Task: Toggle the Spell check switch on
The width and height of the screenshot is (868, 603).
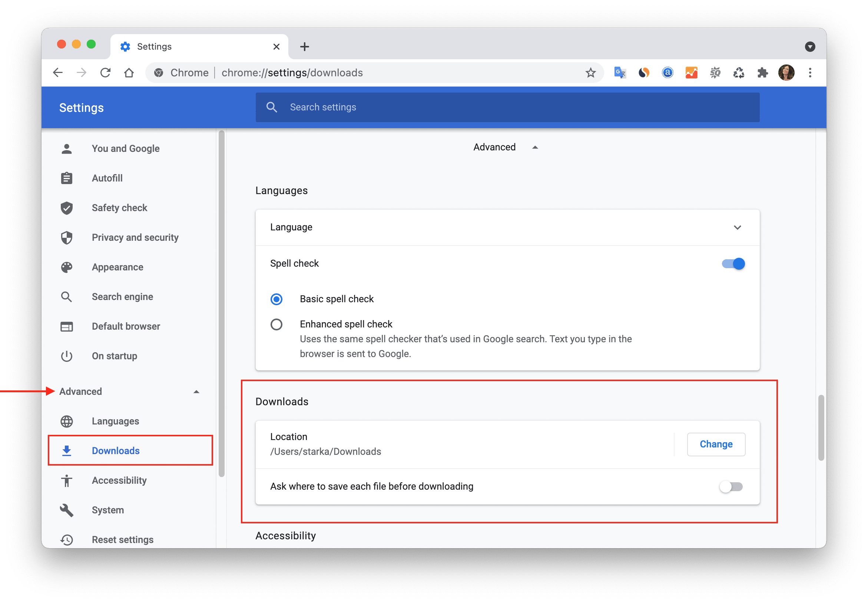Action: point(733,263)
